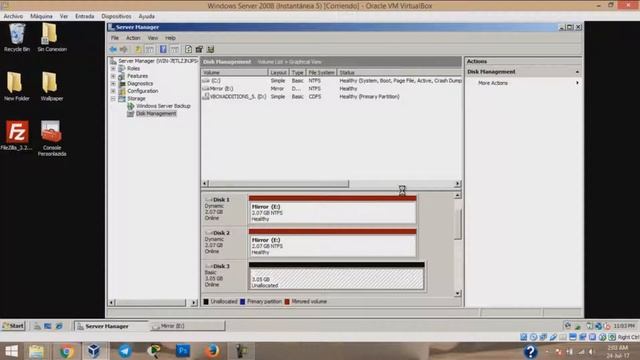Select the Wallpaper desktop folder
640x360 pixels.
click(x=52, y=86)
